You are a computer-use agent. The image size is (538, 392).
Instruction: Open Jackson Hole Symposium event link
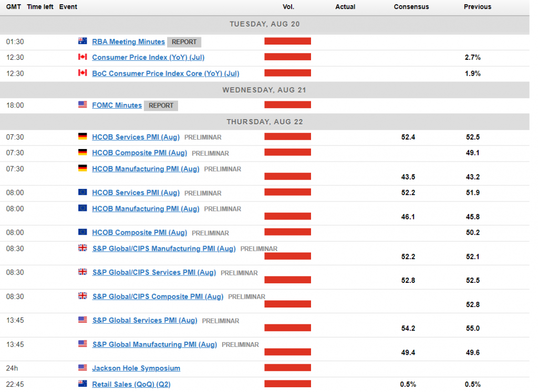pyautogui.click(x=136, y=368)
